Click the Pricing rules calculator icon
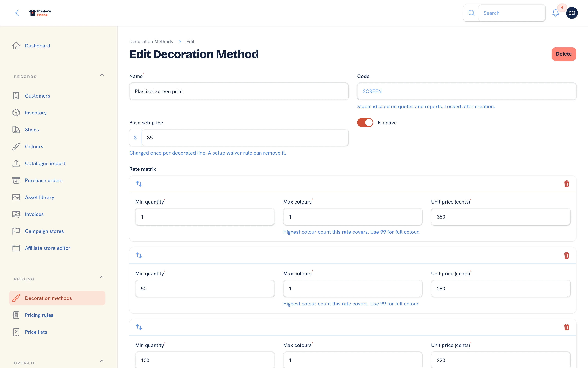The width and height of the screenshot is (588, 368). point(16,315)
